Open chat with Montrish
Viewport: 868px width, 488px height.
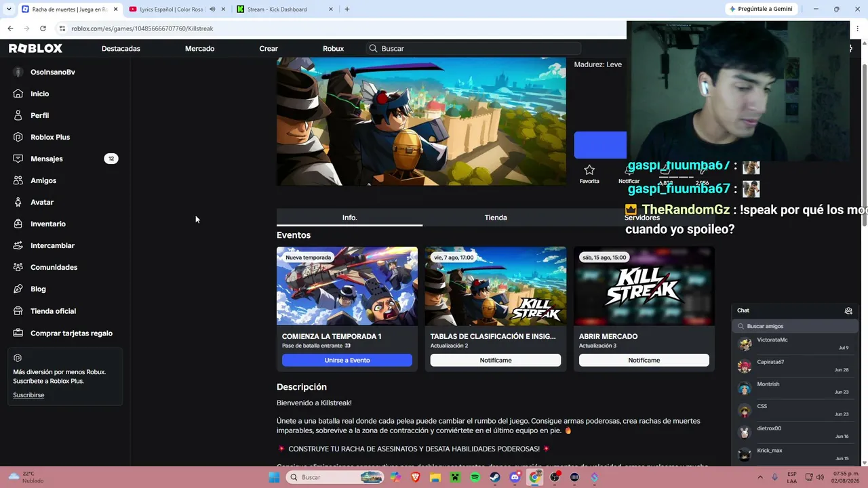pos(794,388)
